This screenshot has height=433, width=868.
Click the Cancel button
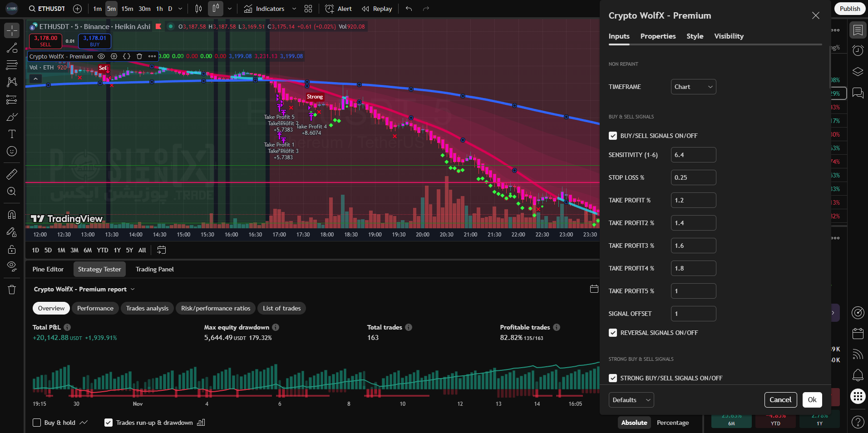(780, 400)
